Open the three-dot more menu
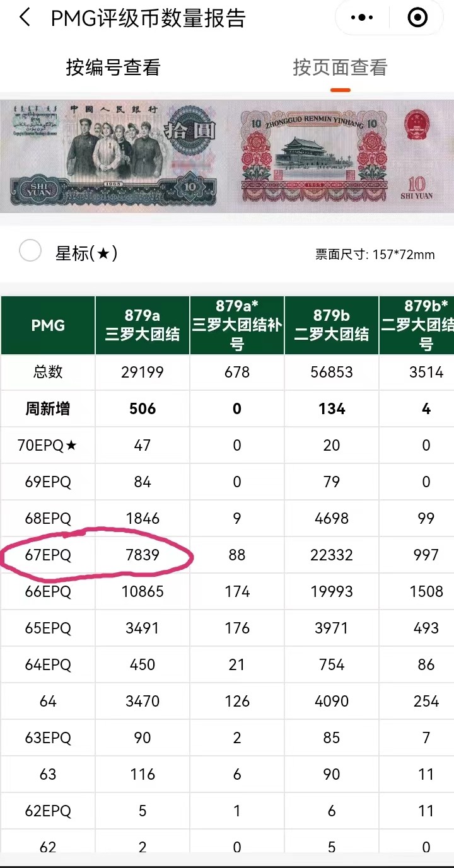The image size is (454, 868). click(x=362, y=18)
